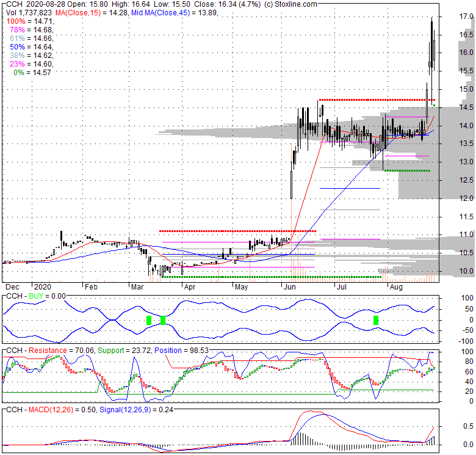Click the Position = 98.53 label
Image resolution: width=476 pixels, height=455 pixels.
coord(181,350)
